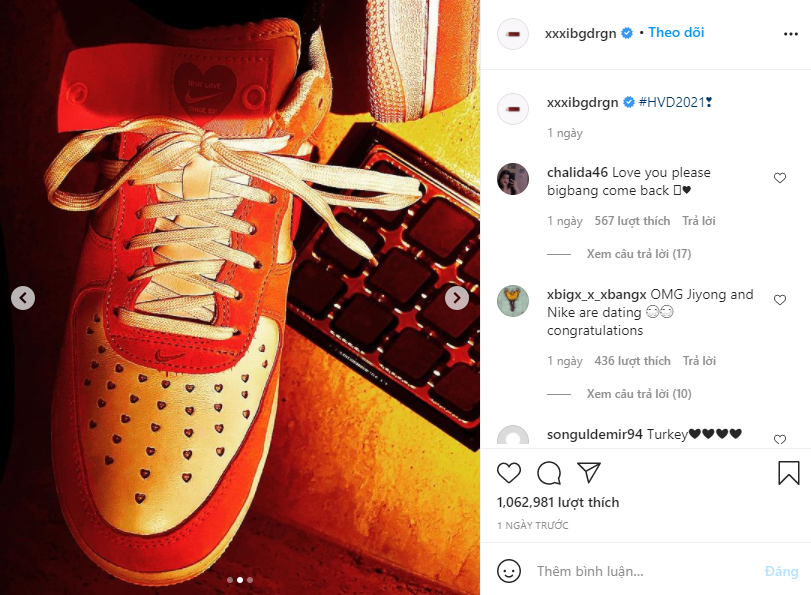This screenshot has width=811, height=595.
Task: Go to previous photo with left arrow
Action: pos(23,298)
